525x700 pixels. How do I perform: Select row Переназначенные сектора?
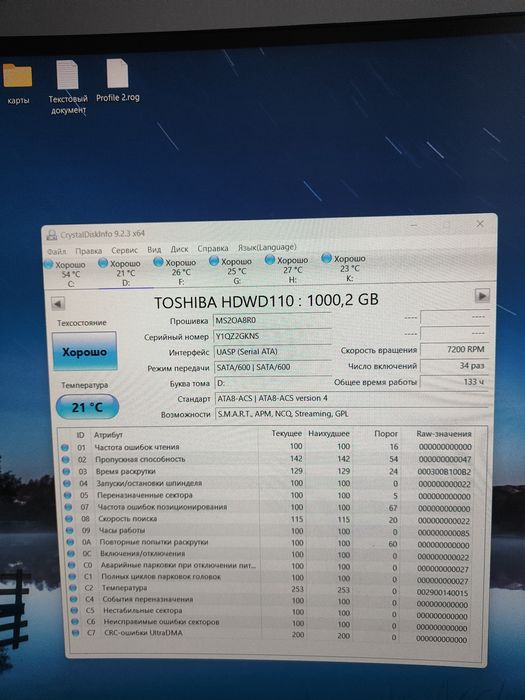[268, 496]
